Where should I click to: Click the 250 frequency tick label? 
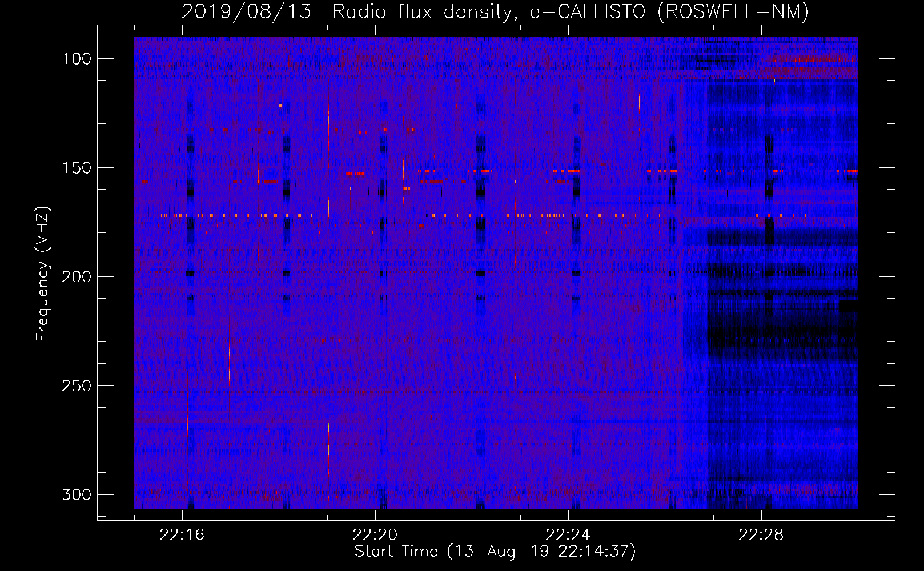77,386
